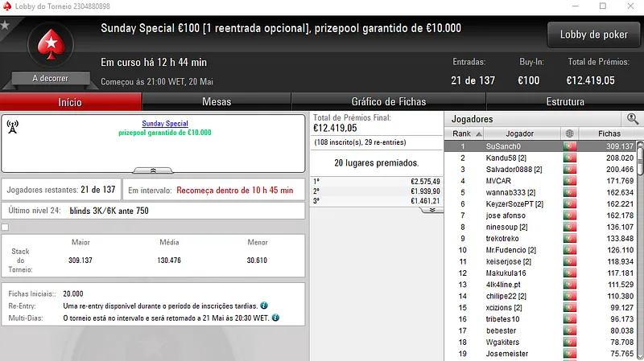Open the Sunday Special link
The height and width of the screenshot is (361, 644).
165,124
